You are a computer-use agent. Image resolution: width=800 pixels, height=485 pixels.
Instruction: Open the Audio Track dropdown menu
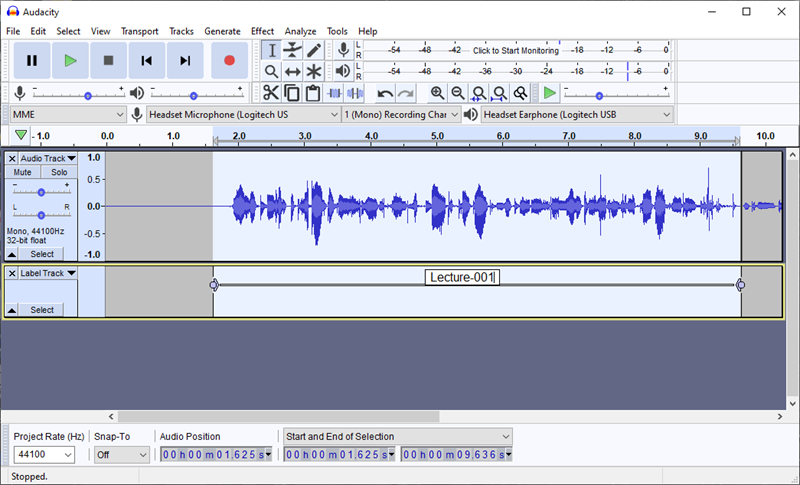click(x=48, y=159)
